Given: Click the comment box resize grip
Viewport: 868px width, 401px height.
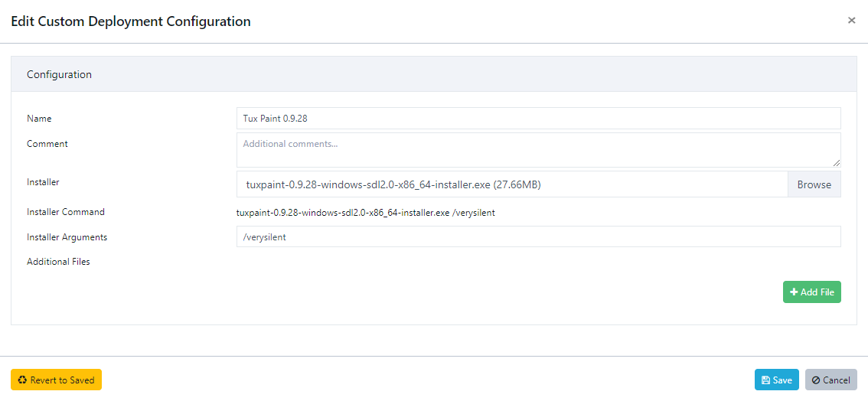Looking at the screenshot, I should (x=837, y=162).
